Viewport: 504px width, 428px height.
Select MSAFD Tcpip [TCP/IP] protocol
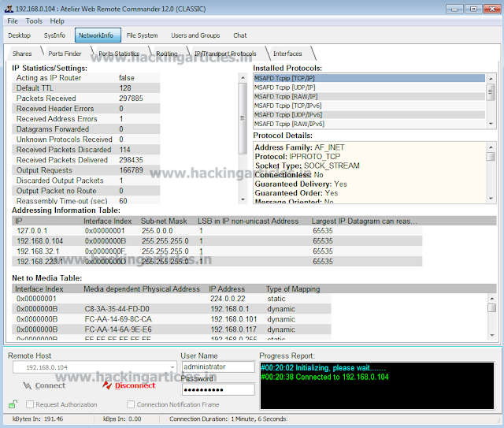pos(369,78)
